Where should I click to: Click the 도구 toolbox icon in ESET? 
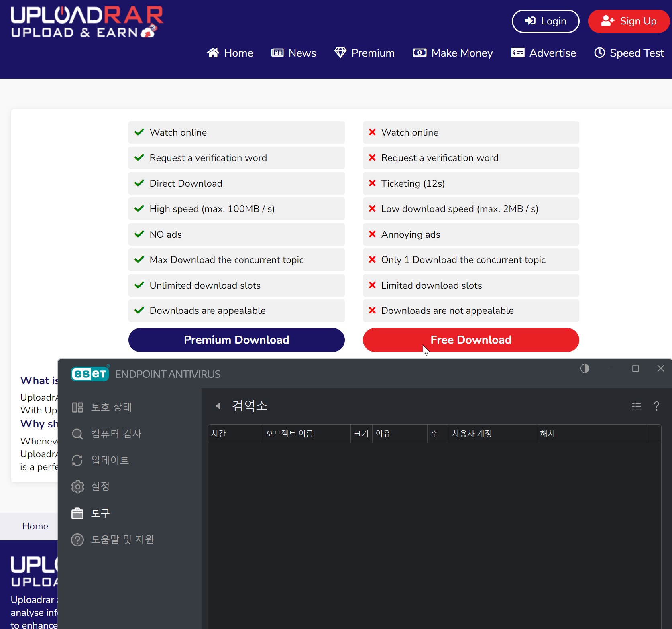pos(77,513)
